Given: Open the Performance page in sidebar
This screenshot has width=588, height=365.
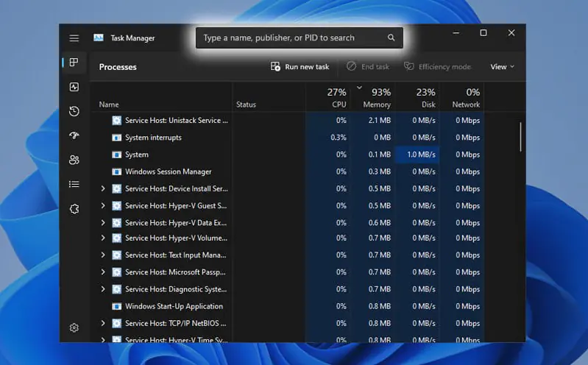Looking at the screenshot, I should 74,87.
